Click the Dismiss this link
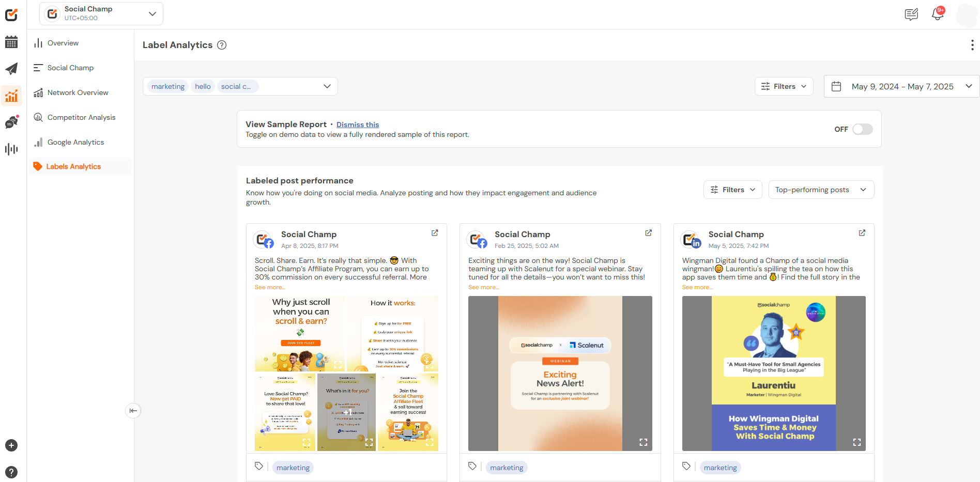Screen dimensions: 980x482 tap(358, 125)
